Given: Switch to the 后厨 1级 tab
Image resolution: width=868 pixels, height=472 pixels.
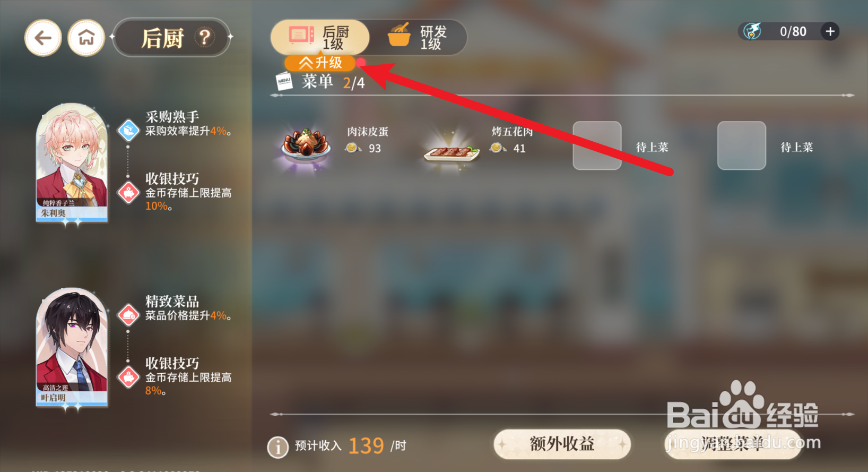Looking at the screenshot, I should (320, 38).
